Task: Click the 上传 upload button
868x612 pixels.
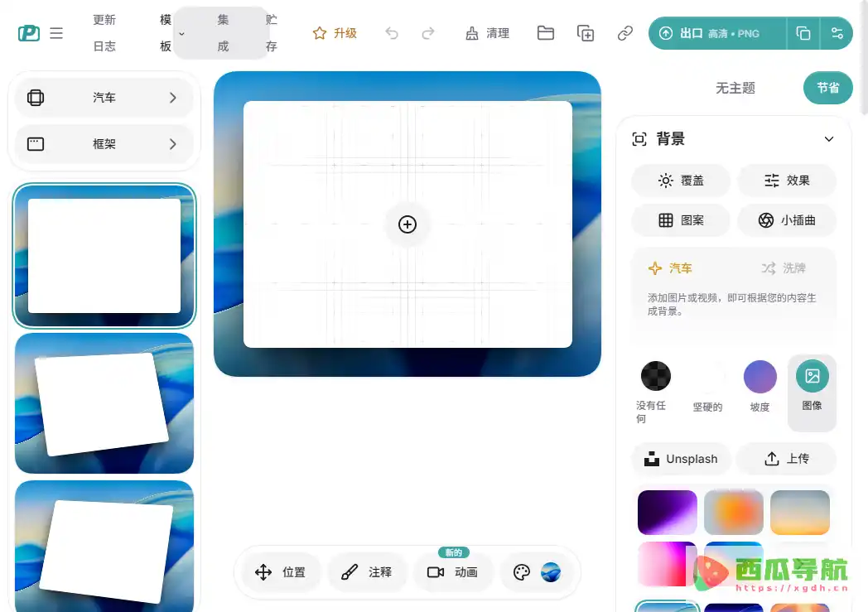Action: pyautogui.click(x=787, y=459)
